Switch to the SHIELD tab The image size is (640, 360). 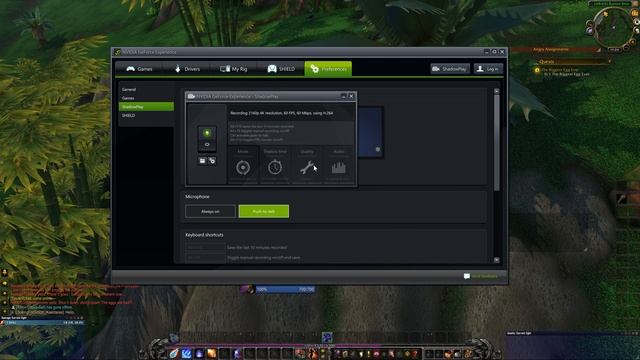[281, 69]
